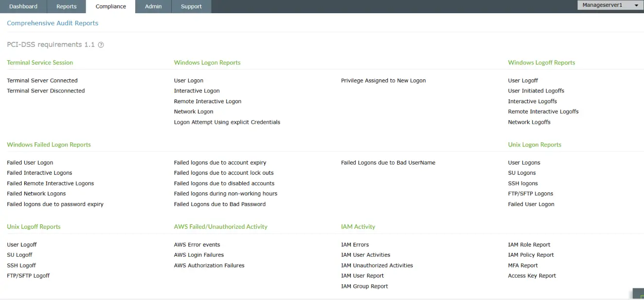The height and width of the screenshot is (300, 644).
Task: Open the Support tab
Action: pos(191,6)
